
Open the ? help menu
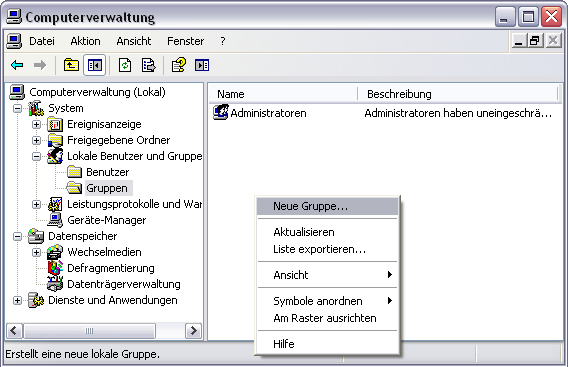tap(223, 41)
